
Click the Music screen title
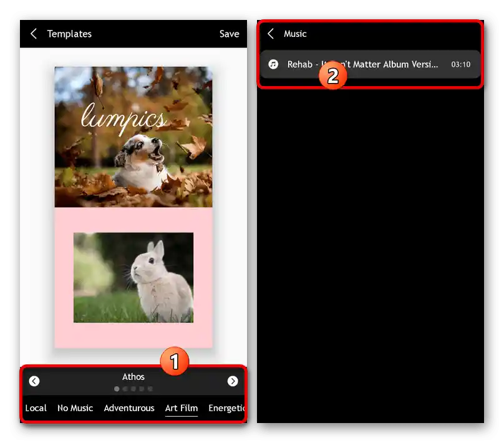click(x=295, y=34)
